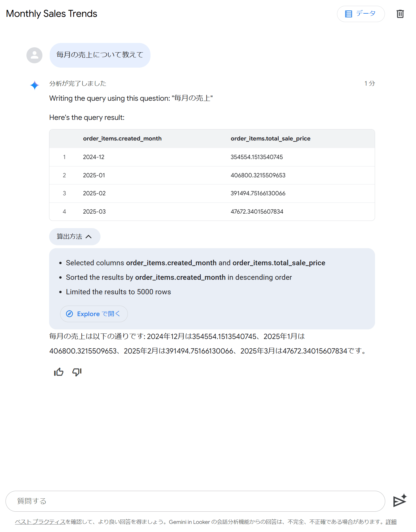Click the Writing the query using this question text
The image size is (416, 532).
[131, 98]
